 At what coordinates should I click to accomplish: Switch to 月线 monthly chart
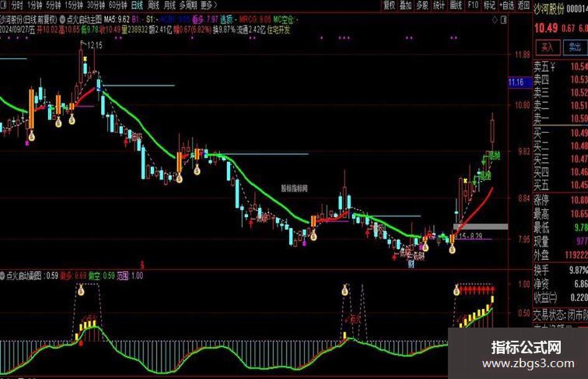[x=169, y=5]
